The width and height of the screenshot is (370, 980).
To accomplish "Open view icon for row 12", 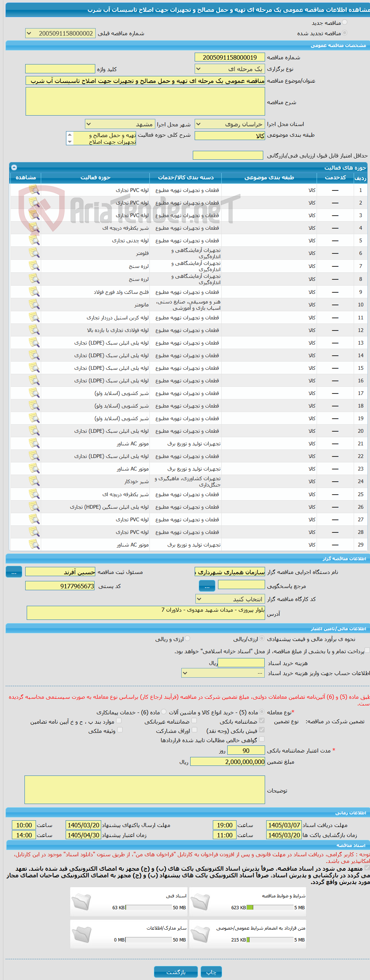I will [x=34, y=330].
